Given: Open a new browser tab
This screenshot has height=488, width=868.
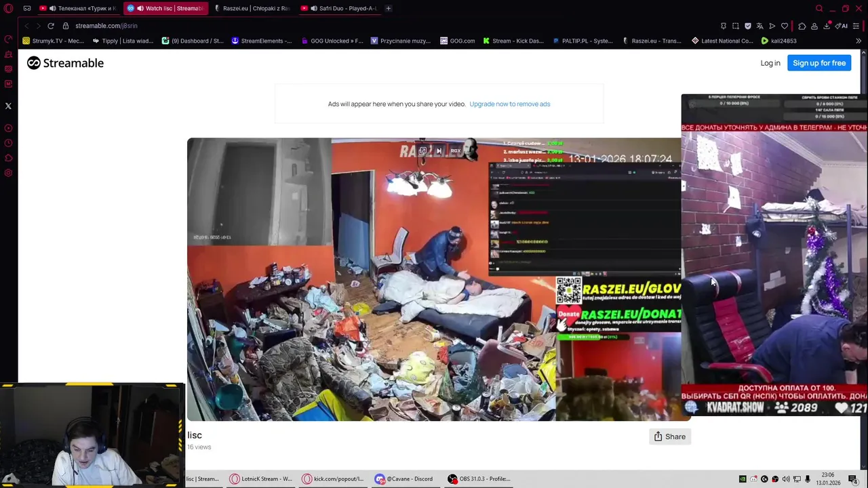Looking at the screenshot, I should point(389,8).
